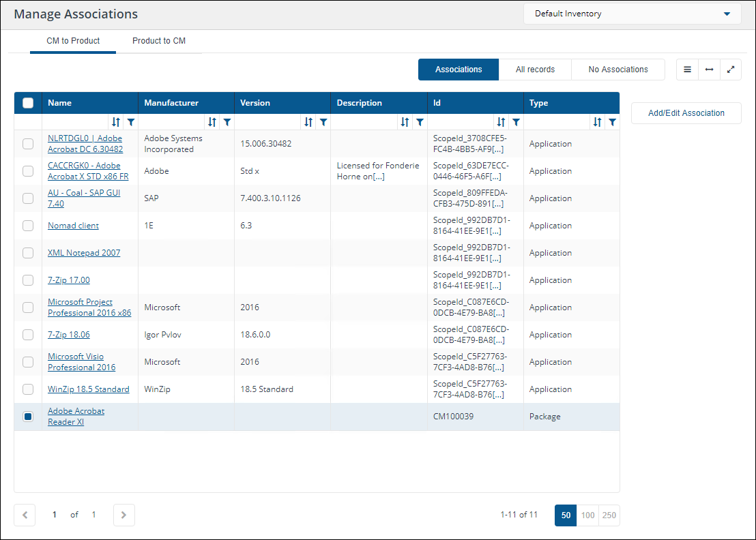This screenshot has height=540, width=756.
Task: Click the fit-width horizontal arrows icon
Action: pos(709,70)
